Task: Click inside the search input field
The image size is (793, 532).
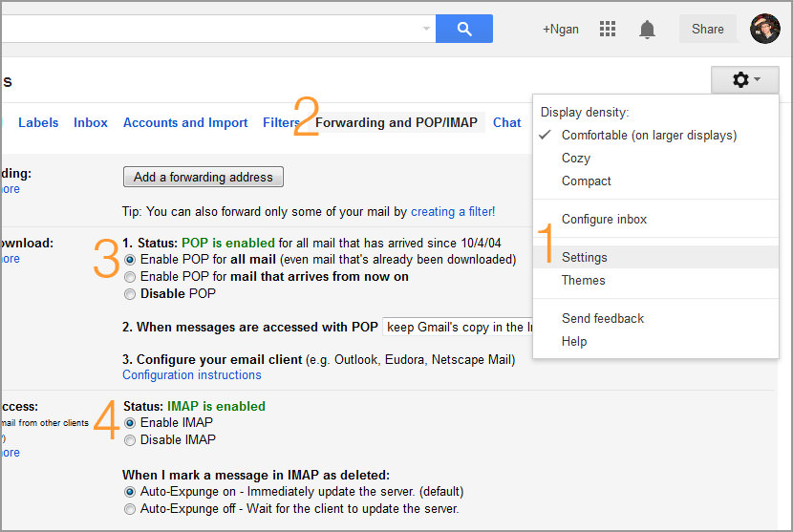Action: pyautogui.click(x=210, y=29)
